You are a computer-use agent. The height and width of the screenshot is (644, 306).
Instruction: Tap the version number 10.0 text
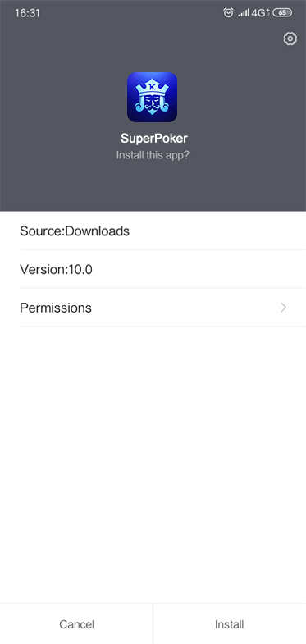point(79,270)
